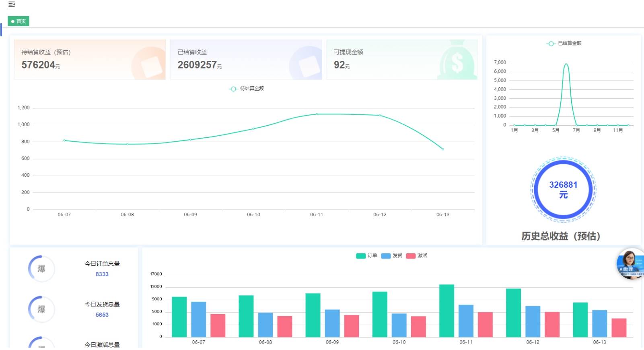Toggle the 激活 legend series
Image resolution: width=644 pixels, height=350 pixels.
click(x=416, y=256)
